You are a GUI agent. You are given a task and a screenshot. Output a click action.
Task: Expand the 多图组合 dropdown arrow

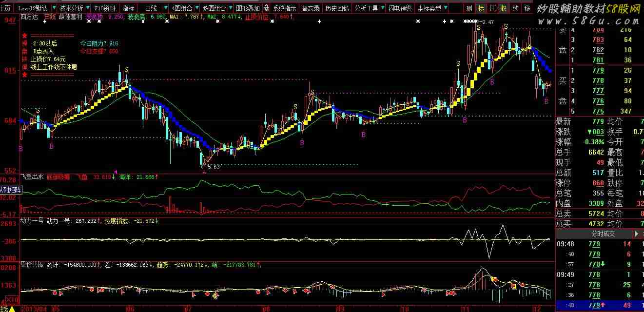click(x=230, y=8)
